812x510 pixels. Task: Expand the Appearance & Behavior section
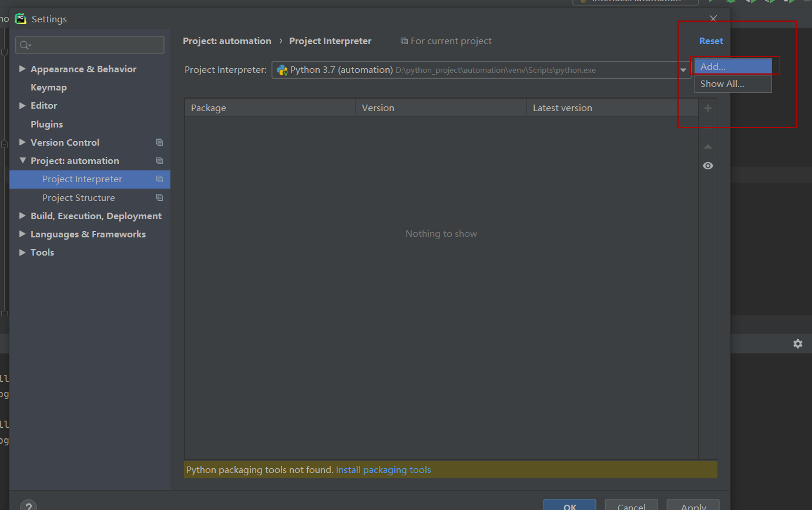22,69
